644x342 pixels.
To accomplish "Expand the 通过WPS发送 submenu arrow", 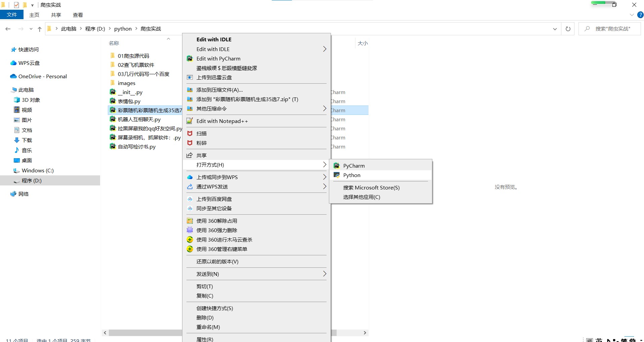I will pos(325,186).
